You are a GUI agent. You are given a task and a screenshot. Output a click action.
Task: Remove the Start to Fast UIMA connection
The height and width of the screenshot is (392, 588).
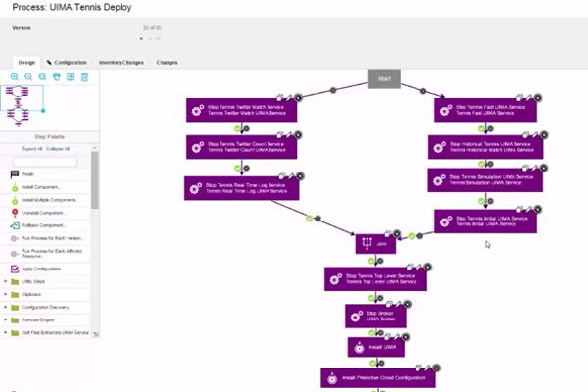pyautogui.click(x=423, y=91)
